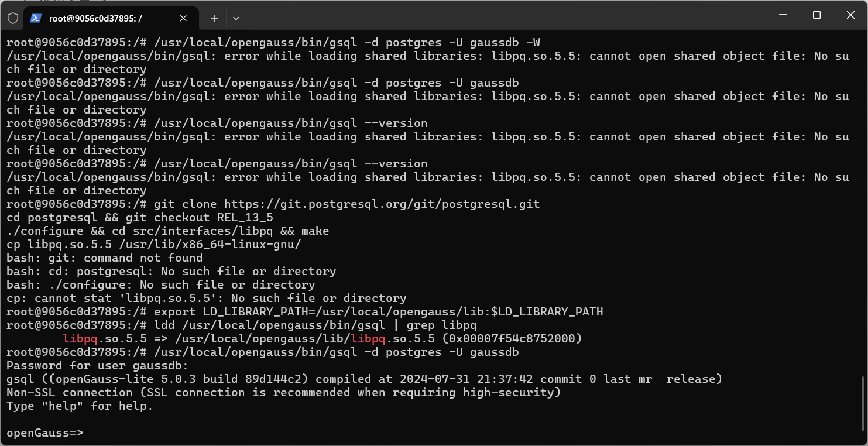Click at the openGauss=> prompt cursor
The image size is (868, 446).
[92, 433]
